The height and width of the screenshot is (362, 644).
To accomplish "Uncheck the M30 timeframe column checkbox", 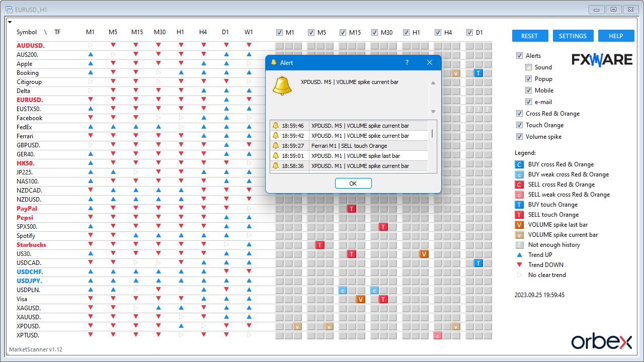I will pyautogui.click(x=374, y=33).
